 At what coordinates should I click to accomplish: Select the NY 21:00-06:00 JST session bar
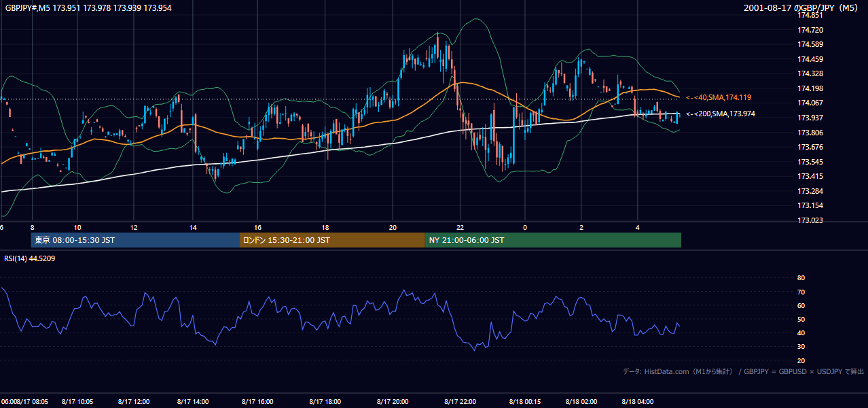(553, 240)
